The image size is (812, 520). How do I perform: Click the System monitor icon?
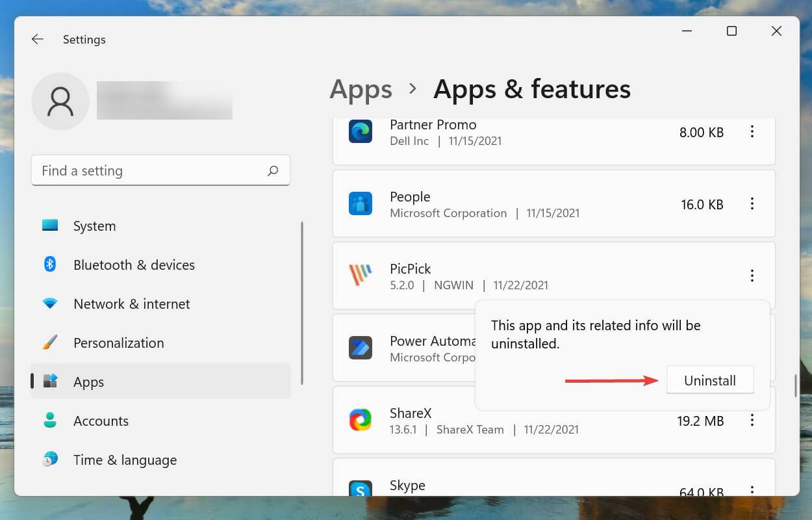click(50, 226)
